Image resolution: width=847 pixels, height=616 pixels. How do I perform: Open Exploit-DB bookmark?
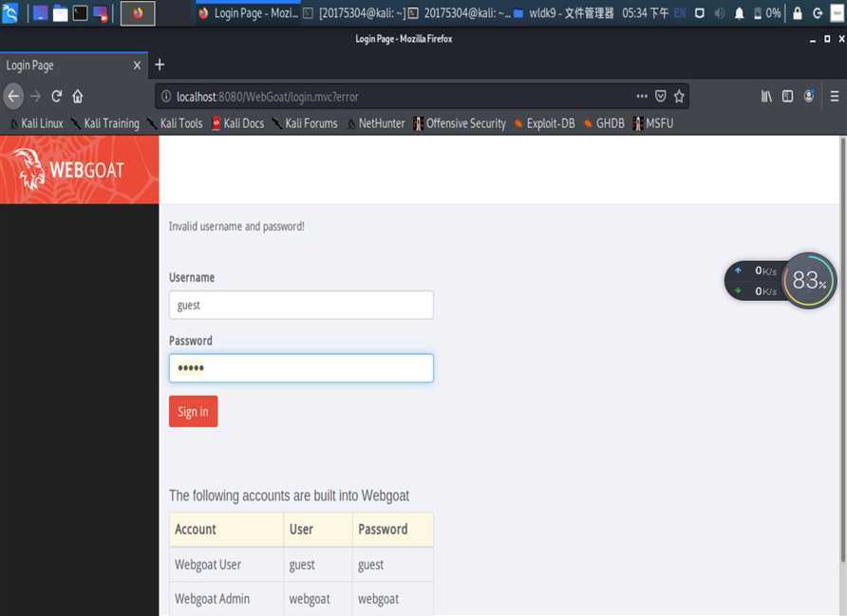[x=544, y=123]
